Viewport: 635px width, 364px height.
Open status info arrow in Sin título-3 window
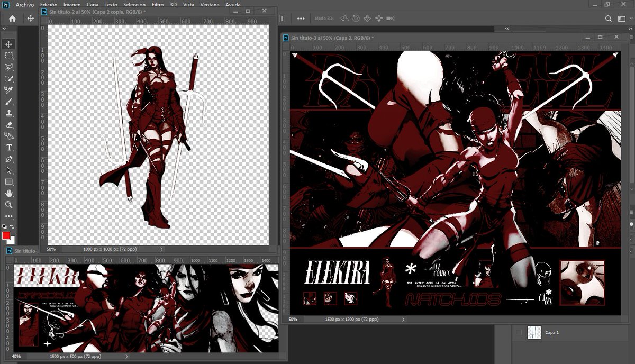pyautogui.click(x=403, y=320)
